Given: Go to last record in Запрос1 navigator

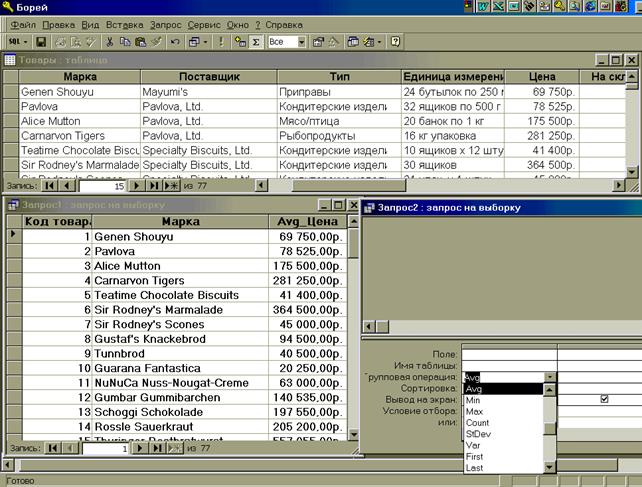Looking at the screenshot, I should [157, 448].
